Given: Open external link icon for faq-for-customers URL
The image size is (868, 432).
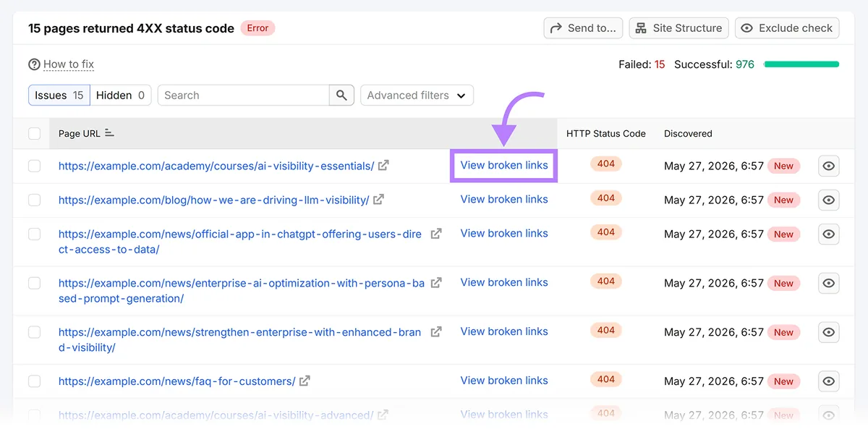Looking at the screenshot, I should coord(305,381).
